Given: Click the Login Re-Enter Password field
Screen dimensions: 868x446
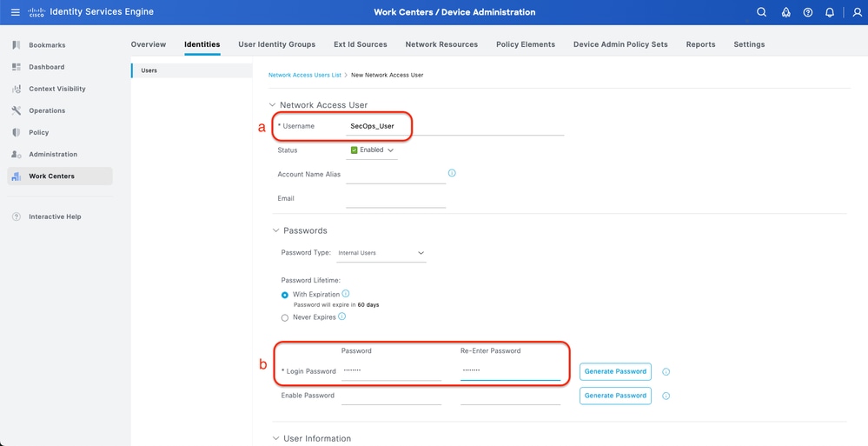Looking at the screenshot, I should [510, 371].
